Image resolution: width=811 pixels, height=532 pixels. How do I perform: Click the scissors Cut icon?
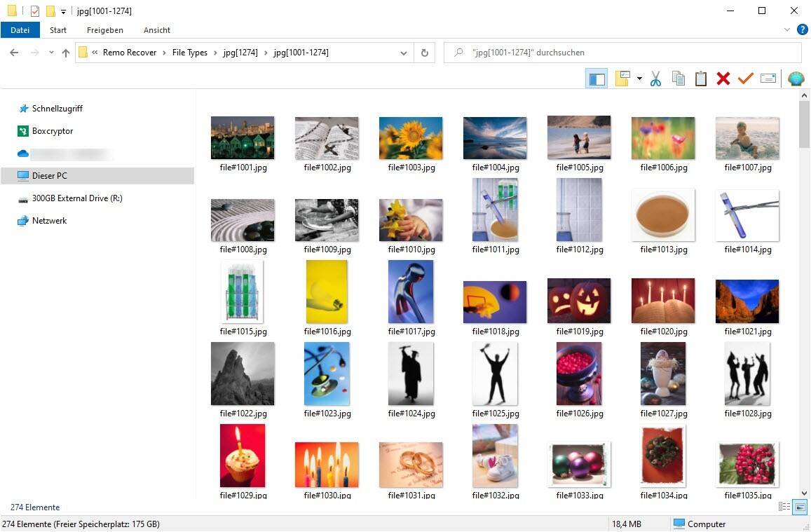pyautogui.click(x=655, y=79)
